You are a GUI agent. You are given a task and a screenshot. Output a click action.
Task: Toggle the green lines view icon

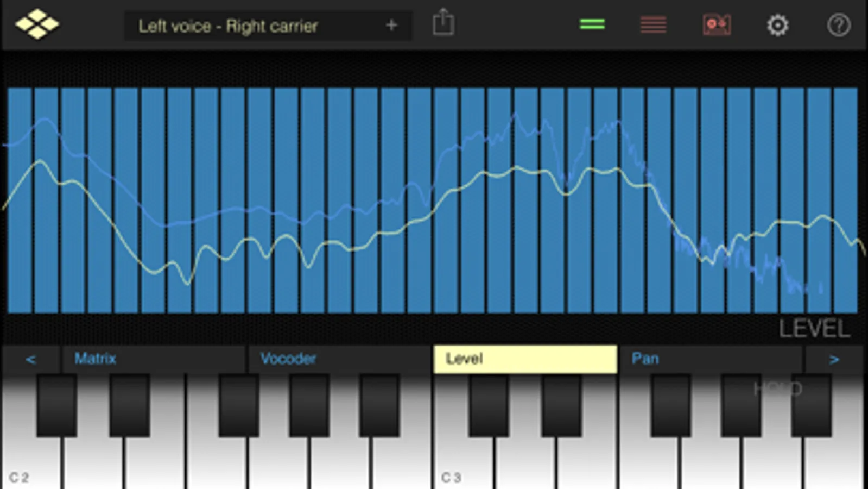coord(592,24)
